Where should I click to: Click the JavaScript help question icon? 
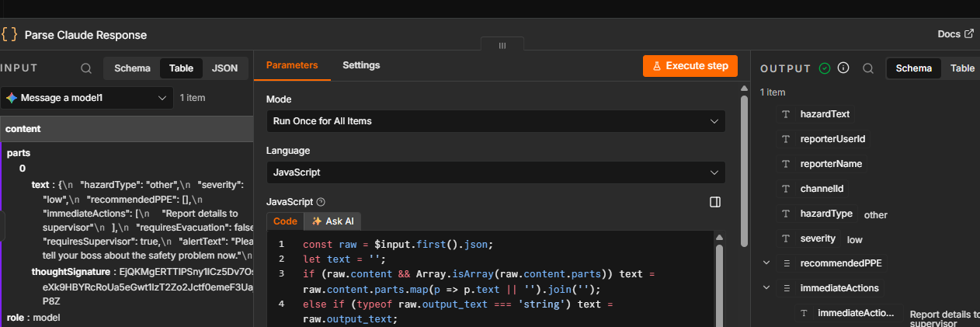click(x=321, y=202)
